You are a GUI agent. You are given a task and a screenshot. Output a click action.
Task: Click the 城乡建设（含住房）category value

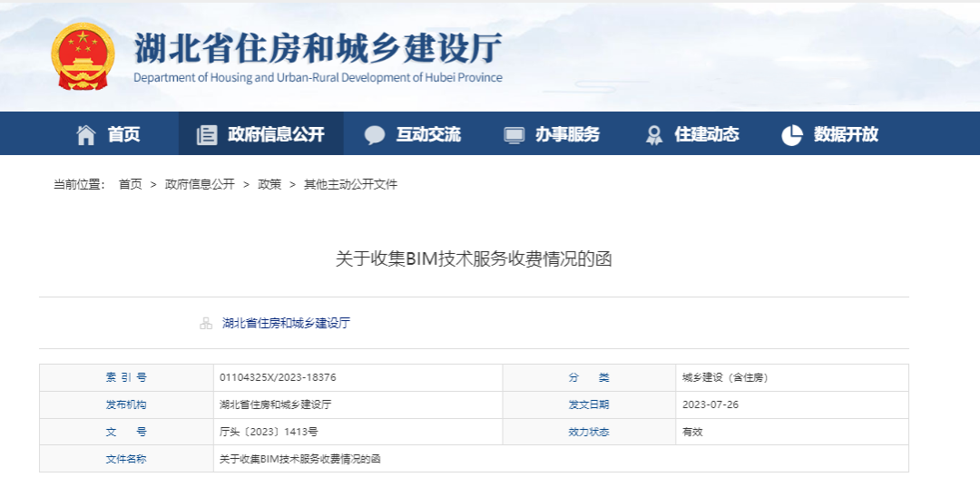726,378
